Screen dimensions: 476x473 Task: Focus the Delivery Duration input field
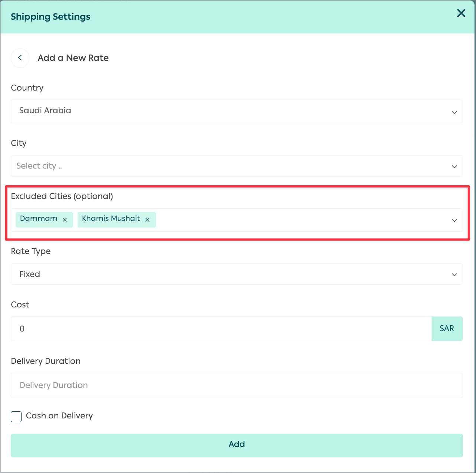(237, 385)
